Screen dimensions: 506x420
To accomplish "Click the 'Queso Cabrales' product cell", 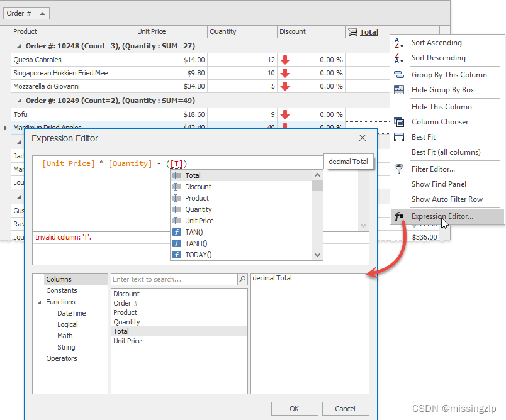I will pos(73,60).
